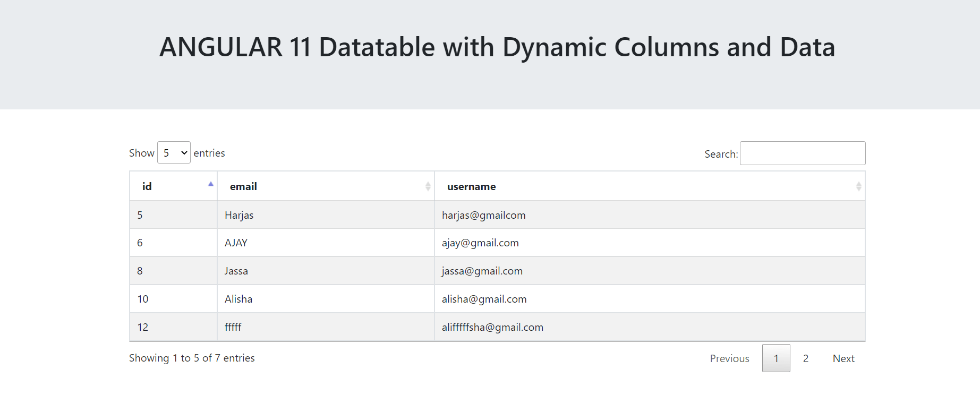Screen dimensions: 980x412
Task: Click the cell ajay@gmail.com
Action: point(650,243)
